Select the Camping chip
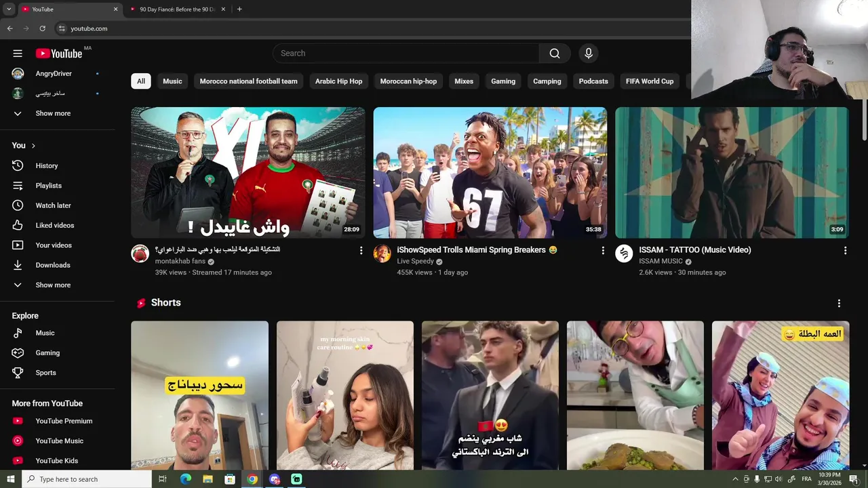The height and width of the screenshot is (488, 868). (x=547, y=81)
